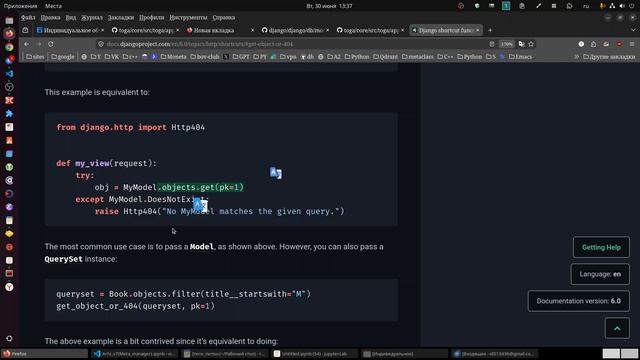
Task: Open the network icon in system tray
Action: pyautogui.click(x=612, y=6)
